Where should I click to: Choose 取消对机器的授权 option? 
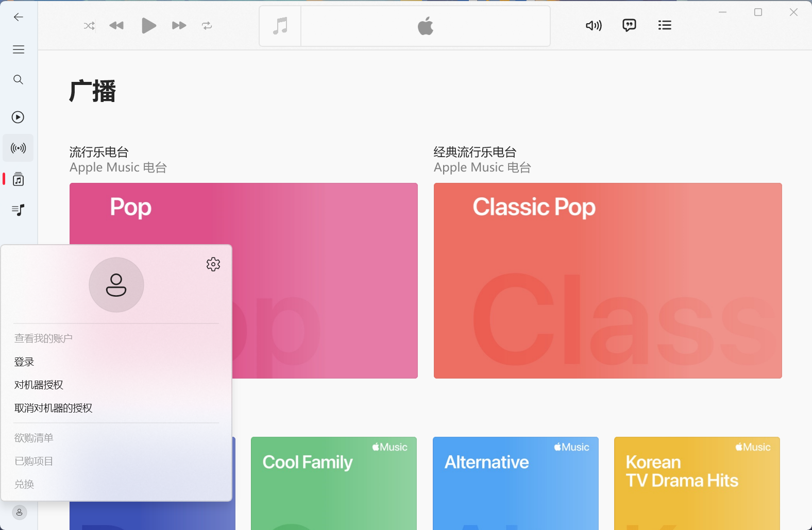53,408
